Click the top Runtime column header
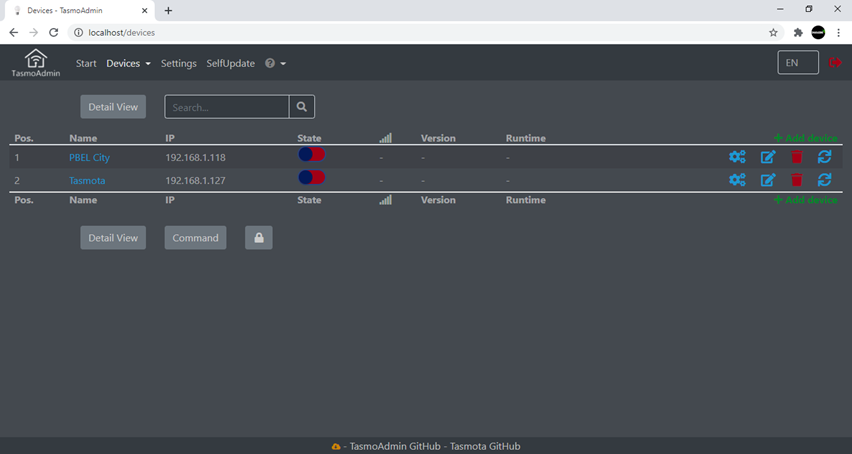 pyautogui.click(x=525, y=138)
